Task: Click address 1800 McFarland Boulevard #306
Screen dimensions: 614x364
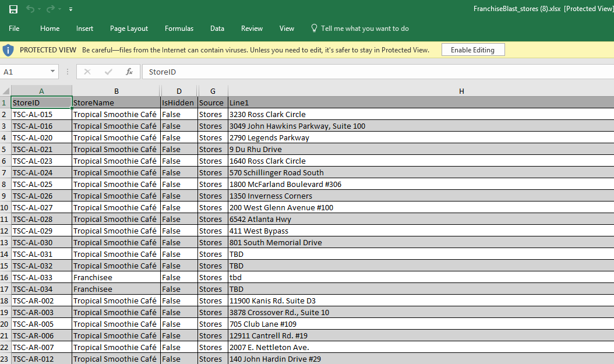Action: [285, 184]
